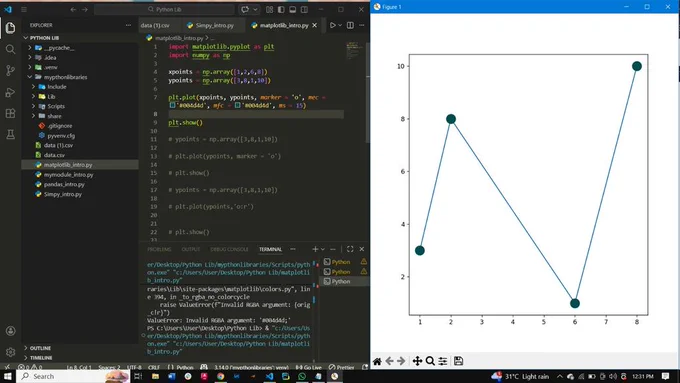
Task: Maximize the terminal panel size
Action: (350, 249)
